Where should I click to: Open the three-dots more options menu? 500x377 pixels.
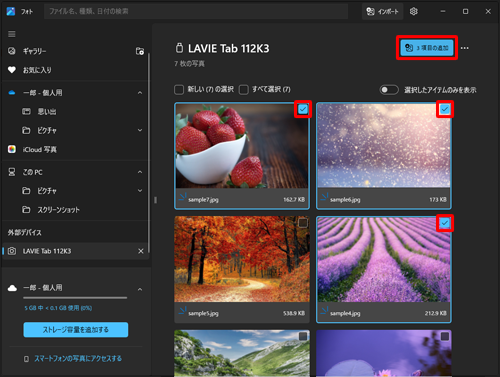[464, 48]
